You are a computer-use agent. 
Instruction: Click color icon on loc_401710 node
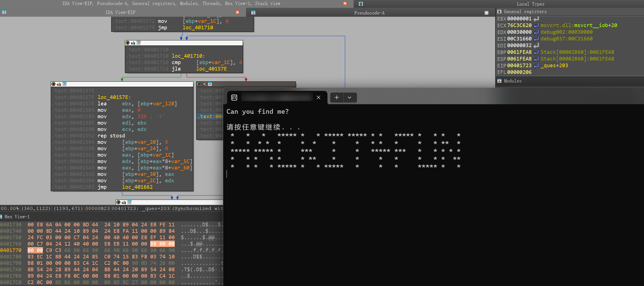click(x=128, y=43)
